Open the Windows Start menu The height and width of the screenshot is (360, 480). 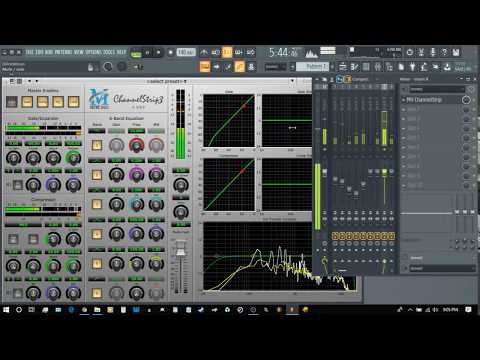[x=6, y=310]
